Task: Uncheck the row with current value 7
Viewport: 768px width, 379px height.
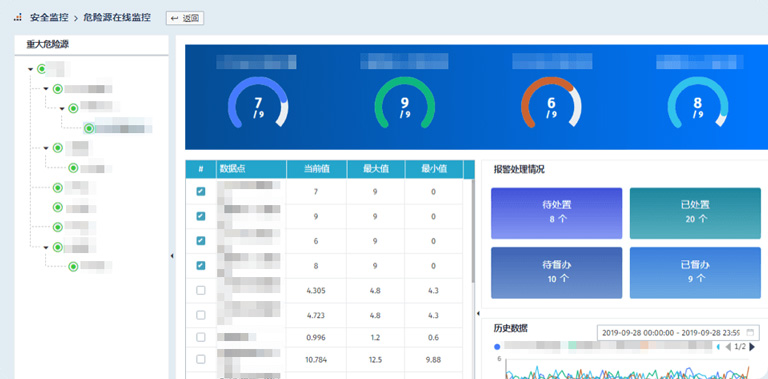Action: click(x=201, y=191)
